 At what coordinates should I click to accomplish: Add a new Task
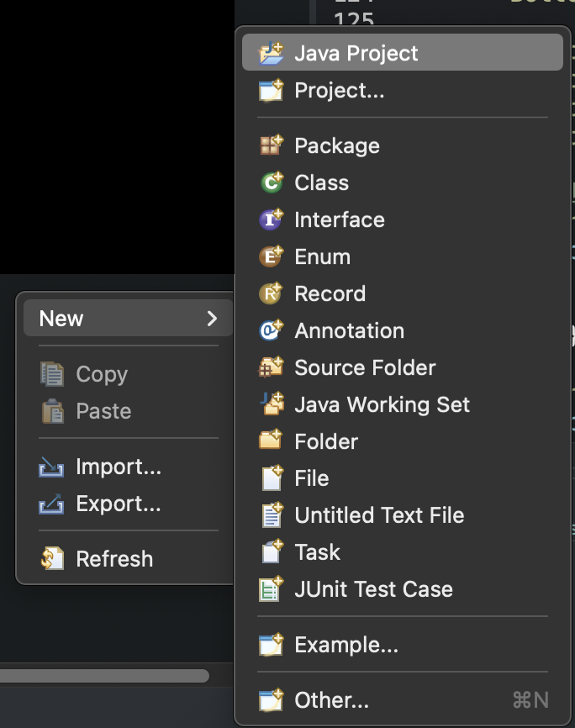(x=403, y=552)
